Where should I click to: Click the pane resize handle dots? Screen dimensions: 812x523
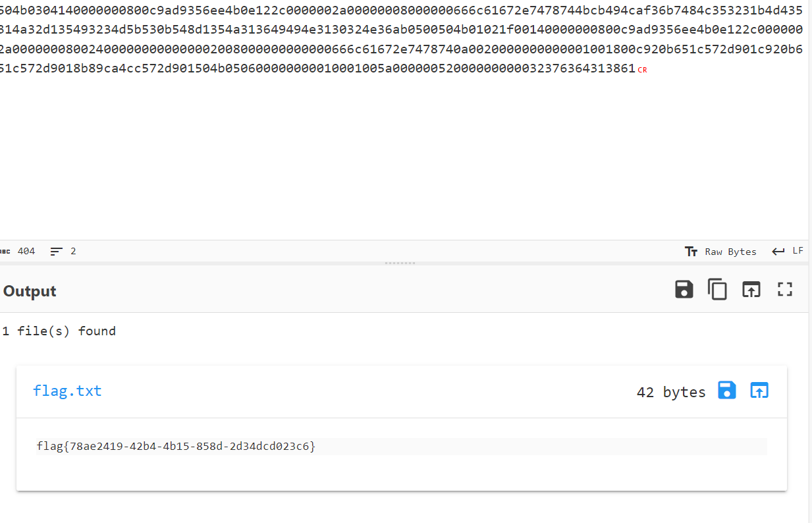coord(400,263)
